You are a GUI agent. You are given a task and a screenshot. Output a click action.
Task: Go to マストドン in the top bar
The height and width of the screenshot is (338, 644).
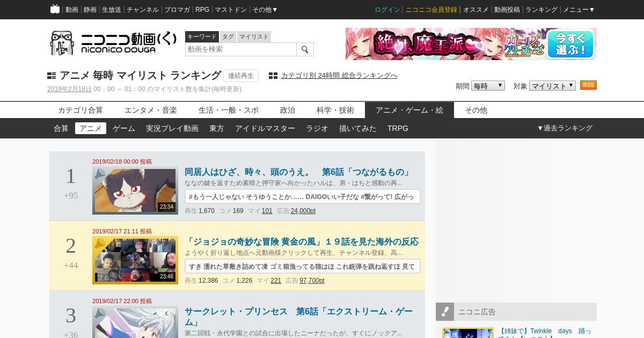(231, 10)
